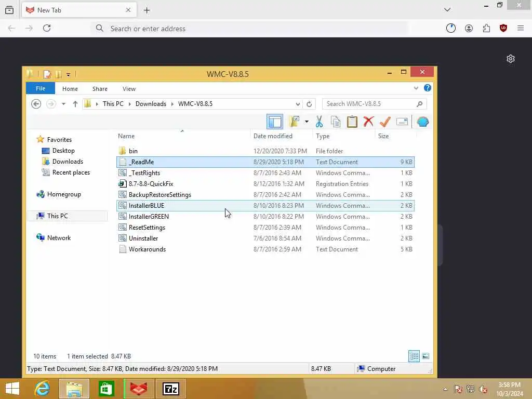Delete with the red X icon
This screenshot has height=399, width=532.
point(368,122)
